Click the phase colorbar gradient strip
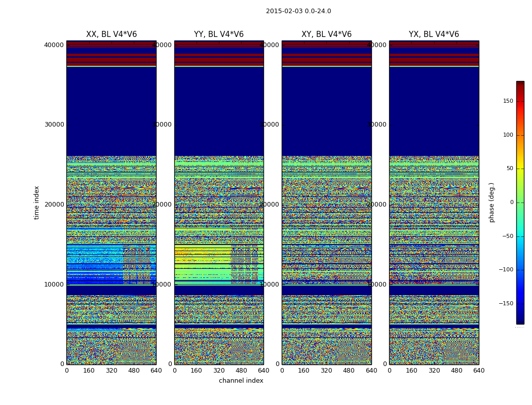 pos(520,202)
